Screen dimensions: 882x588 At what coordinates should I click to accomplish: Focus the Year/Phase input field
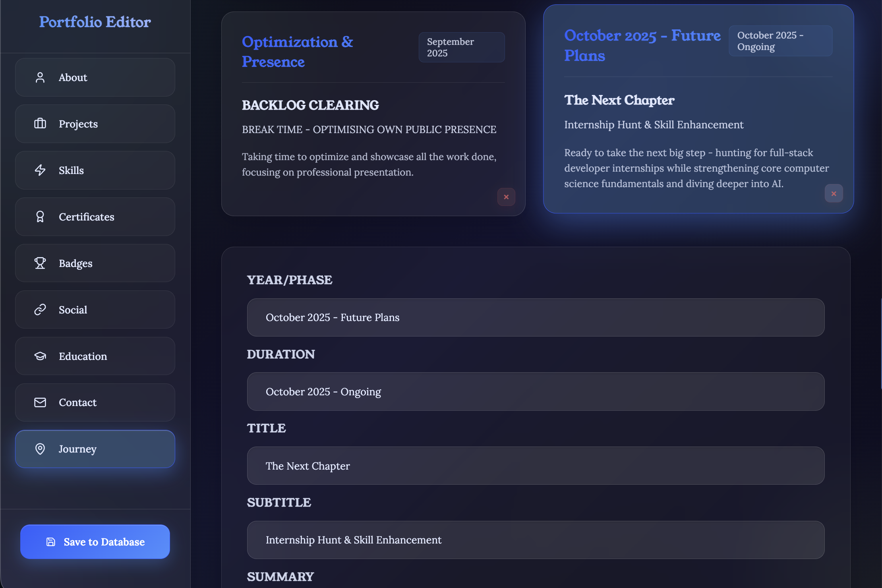pyautogui.click(x=536, y=317)
